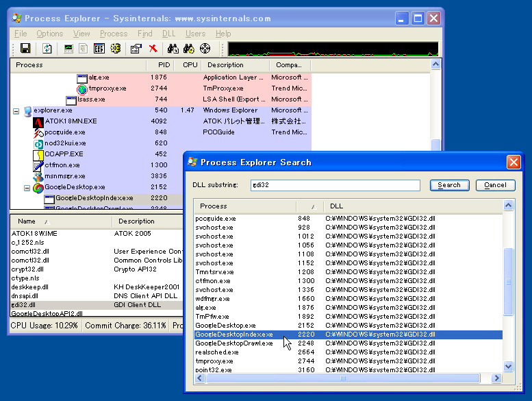Screen dimensions: 532x401
Task: Sort search results by DLL column header
Action: (412, 206)
